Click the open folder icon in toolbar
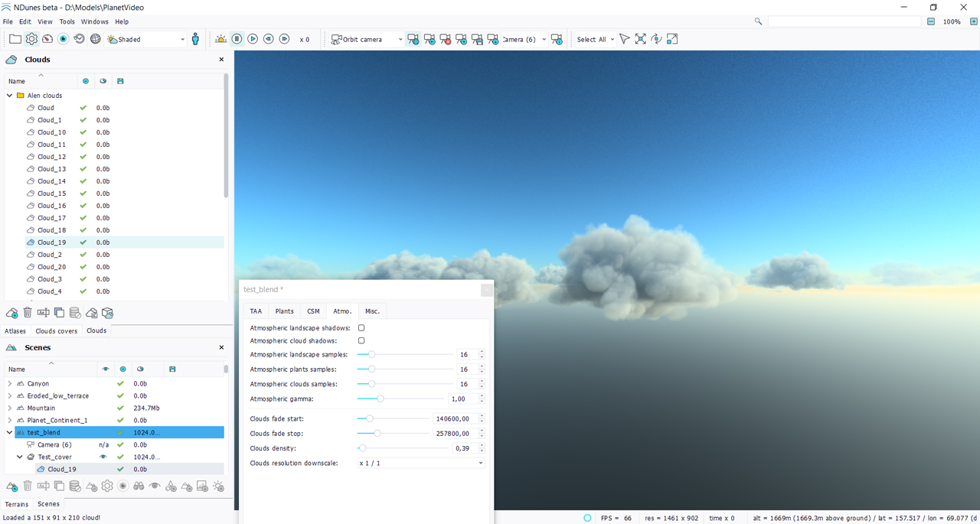The height and width of the screenshot is (524, 980). point(15,39)
